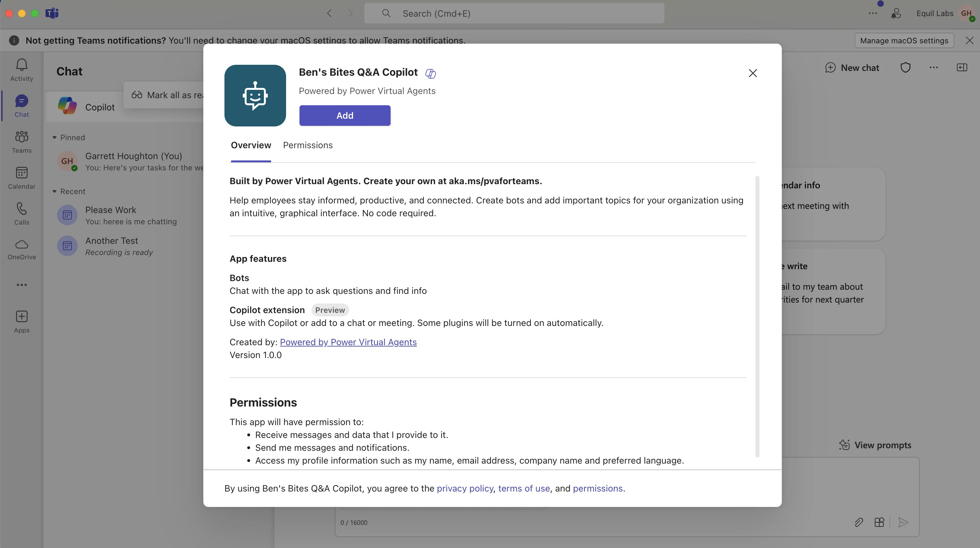Click the Search field
980x548 pixels.
pyautogui.click(x=514, y=13)
